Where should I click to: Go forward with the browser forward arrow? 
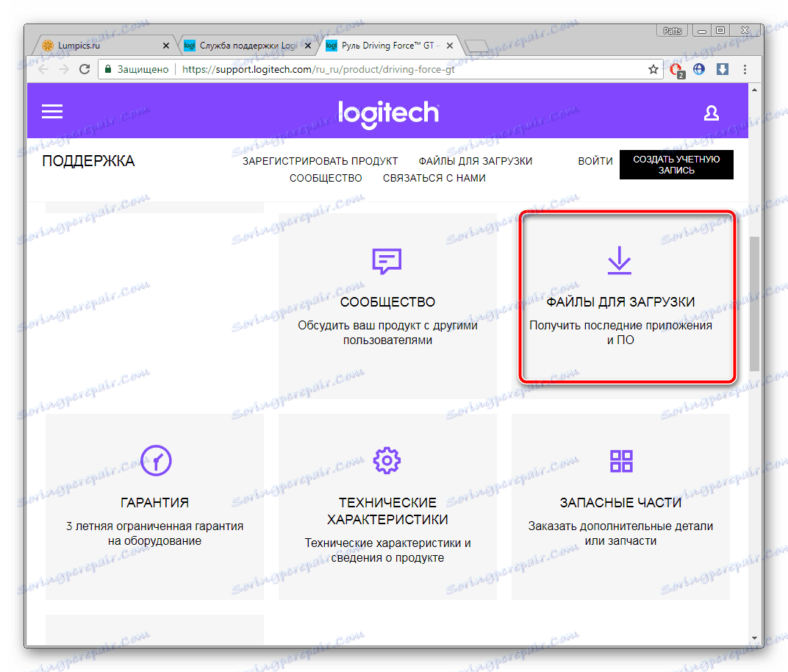coord(64,69)
